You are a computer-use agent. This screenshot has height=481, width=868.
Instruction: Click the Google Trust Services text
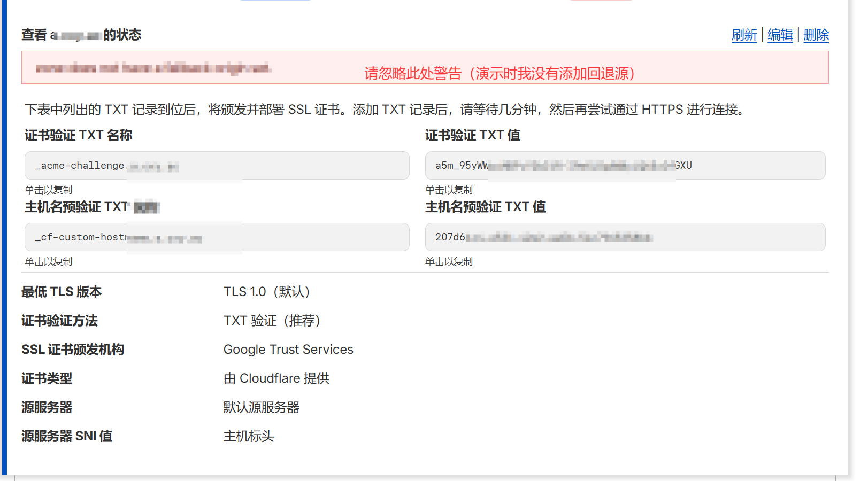coord(288,350)
